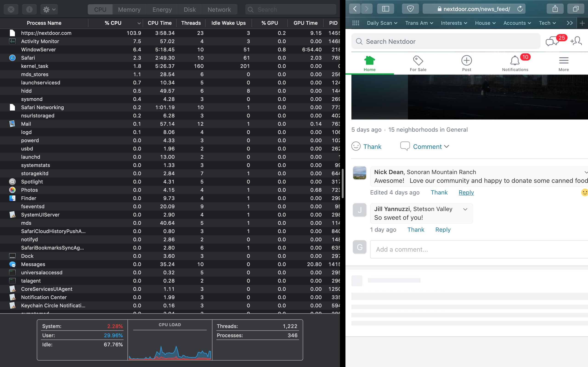Expand Jill Yannuzzi comment options chevron
This screenshot has height=367, width=588.
[465, 209]
